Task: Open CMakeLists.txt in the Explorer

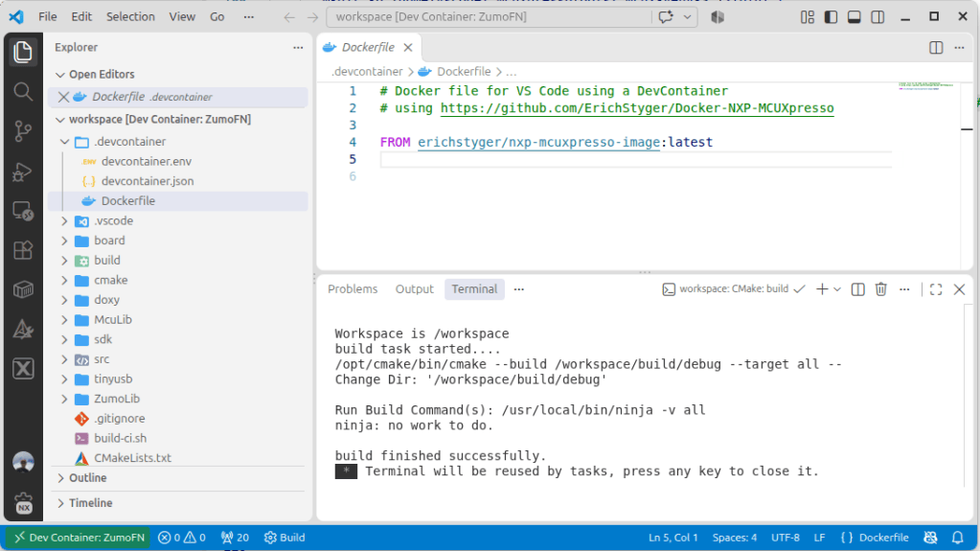Action: pyautogui.click(x=132, y=458)
